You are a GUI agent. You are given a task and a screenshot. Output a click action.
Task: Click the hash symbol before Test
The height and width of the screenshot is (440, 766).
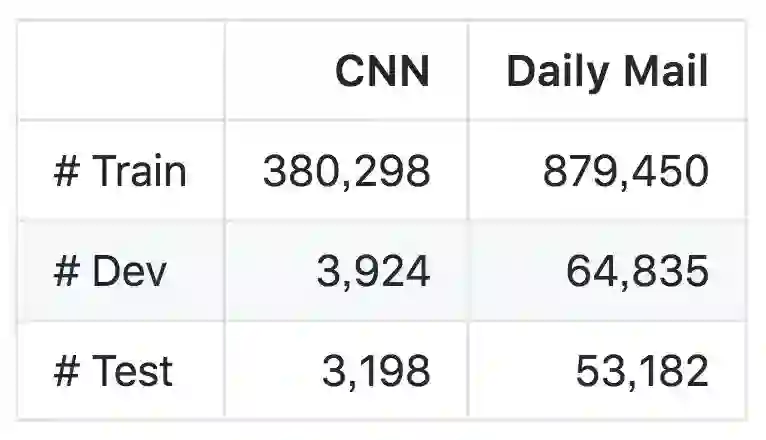click(x=67, y=371)
